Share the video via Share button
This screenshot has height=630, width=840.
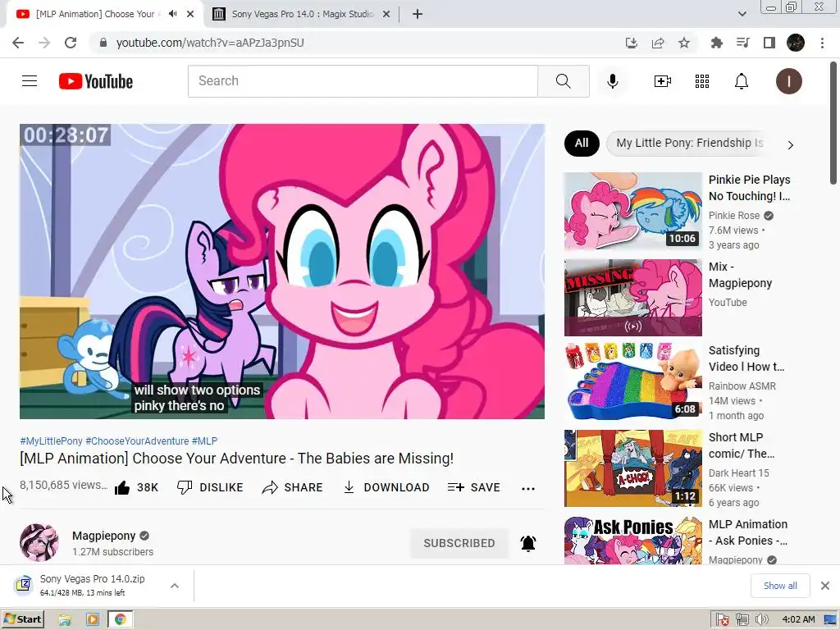[293, 487]
